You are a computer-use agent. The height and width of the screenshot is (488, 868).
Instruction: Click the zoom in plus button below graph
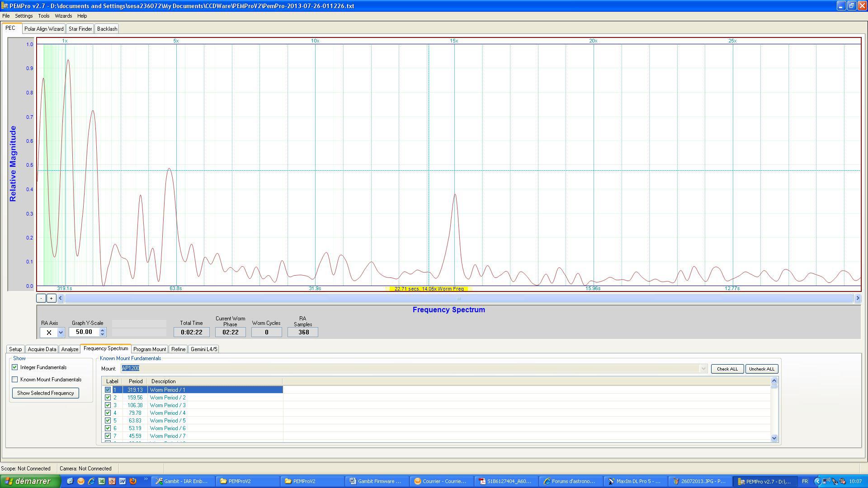click(51, 298)
